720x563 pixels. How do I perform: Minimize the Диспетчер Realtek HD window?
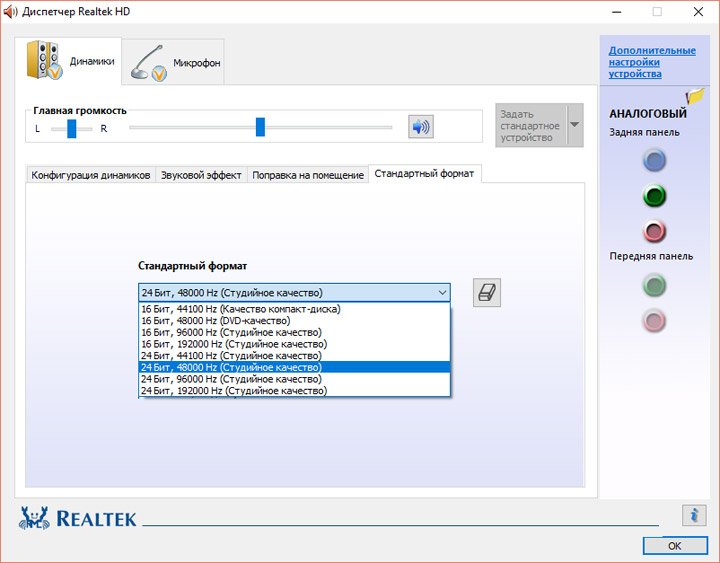point(617,12)
